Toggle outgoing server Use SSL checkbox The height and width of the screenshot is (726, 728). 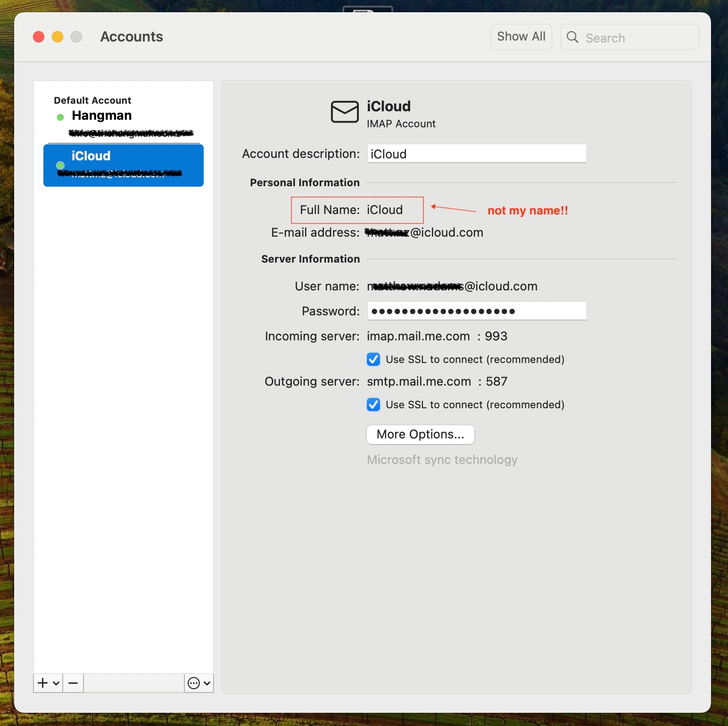click(x=373, y=404)
